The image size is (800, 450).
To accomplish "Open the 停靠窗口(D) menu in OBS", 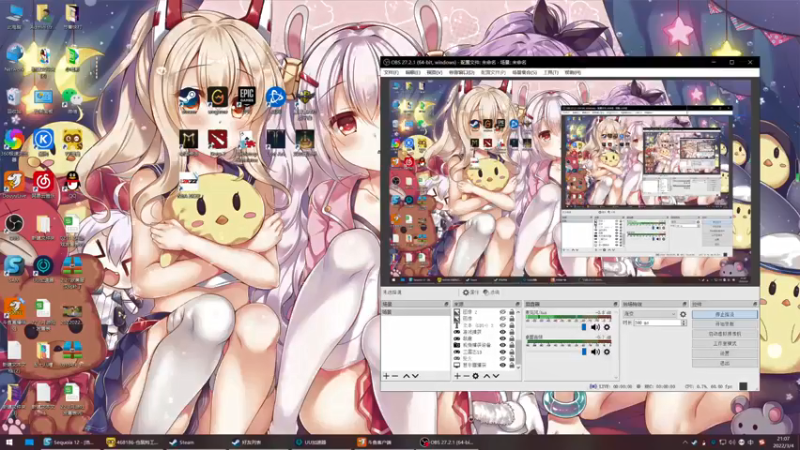I will pos(462,72).
